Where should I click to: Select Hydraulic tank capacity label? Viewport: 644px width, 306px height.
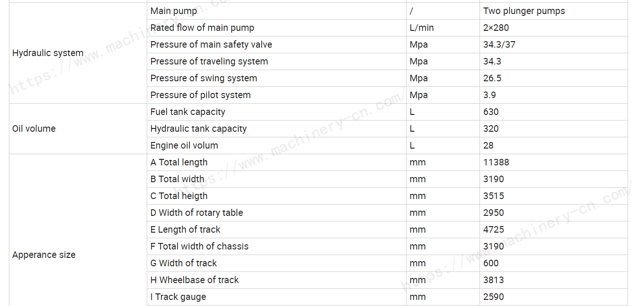[x=199, y=128]
